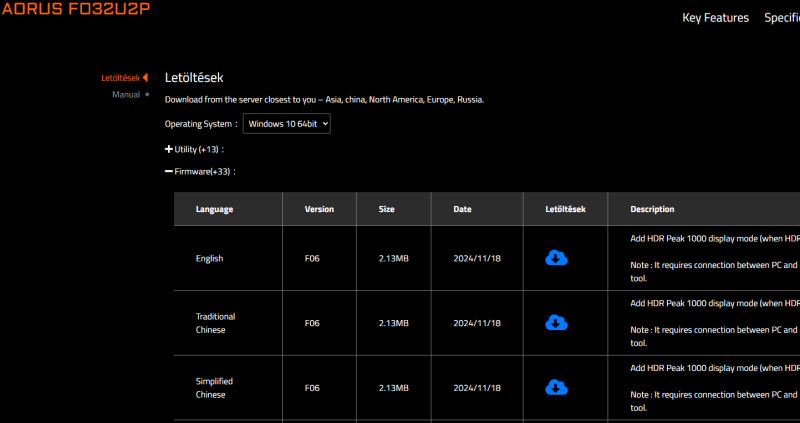Click F06 version in Simplified Chinese row
Image resolution: width=800 pixels, height=423 pixels.
pyautogui.click(x=312, y=388)
